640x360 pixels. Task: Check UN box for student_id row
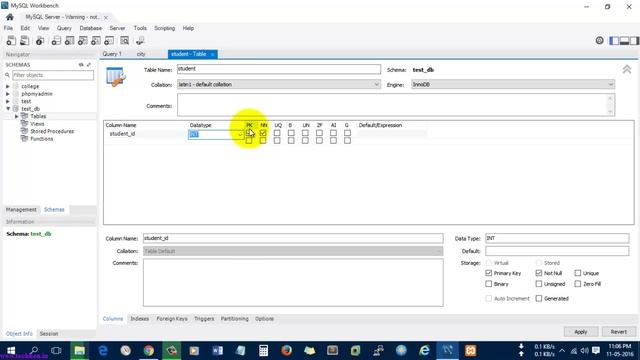pyautogui.click(x=305, y=133)
